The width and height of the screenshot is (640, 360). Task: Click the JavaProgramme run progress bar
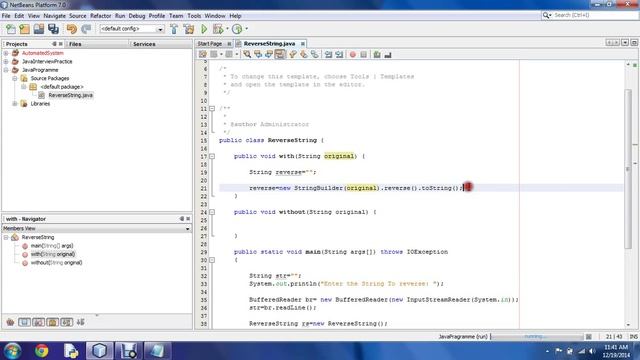click(537, 337)
